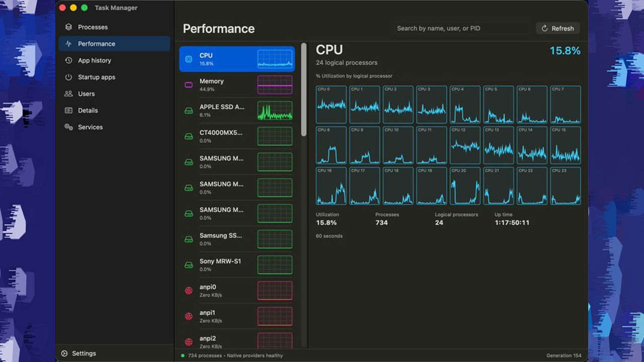The height and width of the screenshot is (362, 644).
Task: Click the CPU 20 utilization graph
Action: tap(465, 186)
